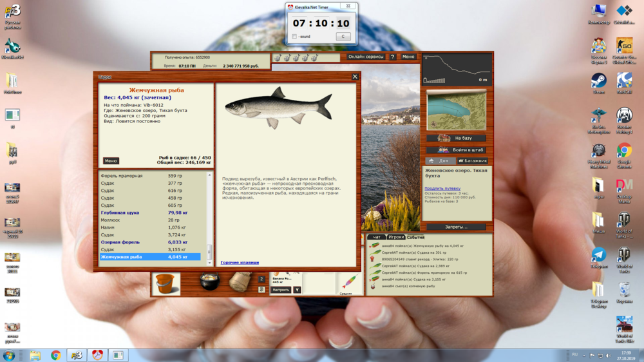
Task: Open the help question mark button
Action: [x=393, y=57]
